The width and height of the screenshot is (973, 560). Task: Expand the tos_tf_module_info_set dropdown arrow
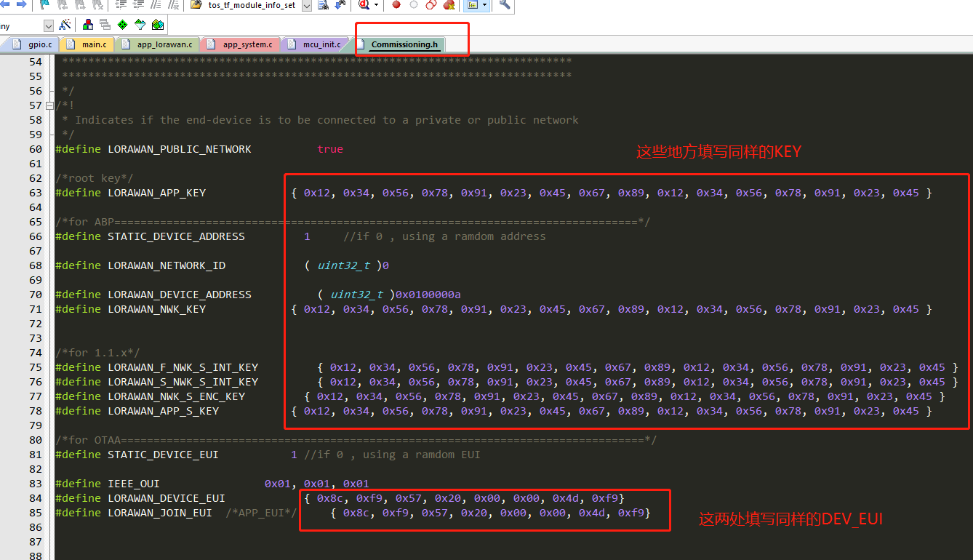306,5
